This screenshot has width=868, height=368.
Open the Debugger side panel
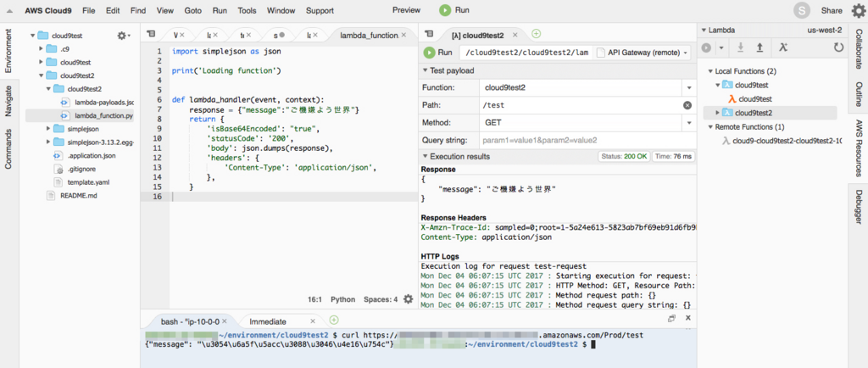click(x=859, y=206)
